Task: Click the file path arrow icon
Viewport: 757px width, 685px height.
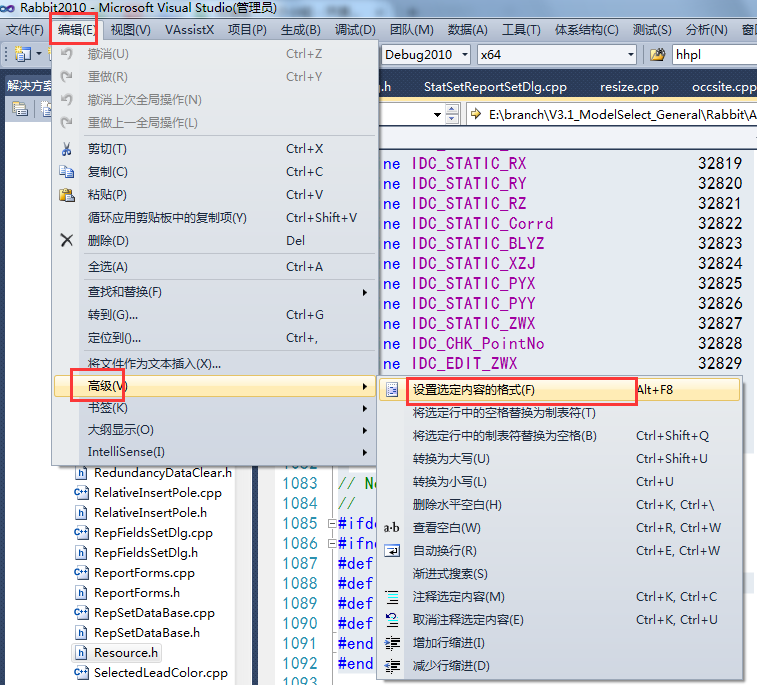Action: (x=476, y=114)
